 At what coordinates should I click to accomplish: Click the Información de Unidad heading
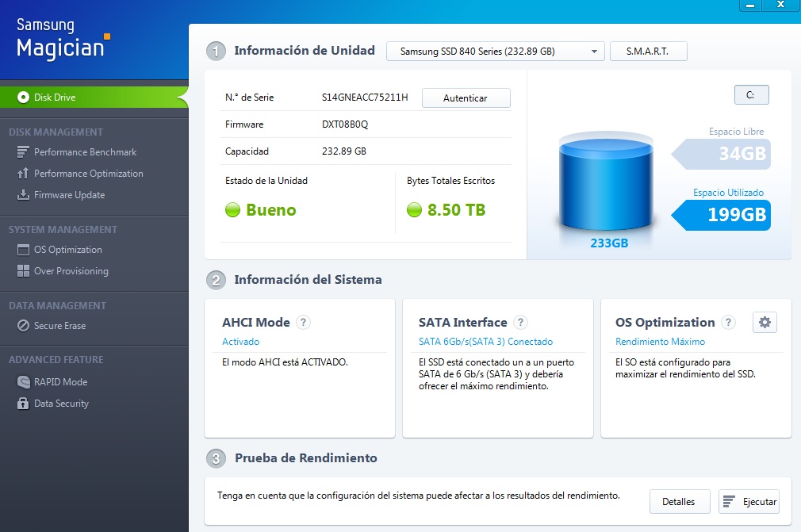(305, 51)
